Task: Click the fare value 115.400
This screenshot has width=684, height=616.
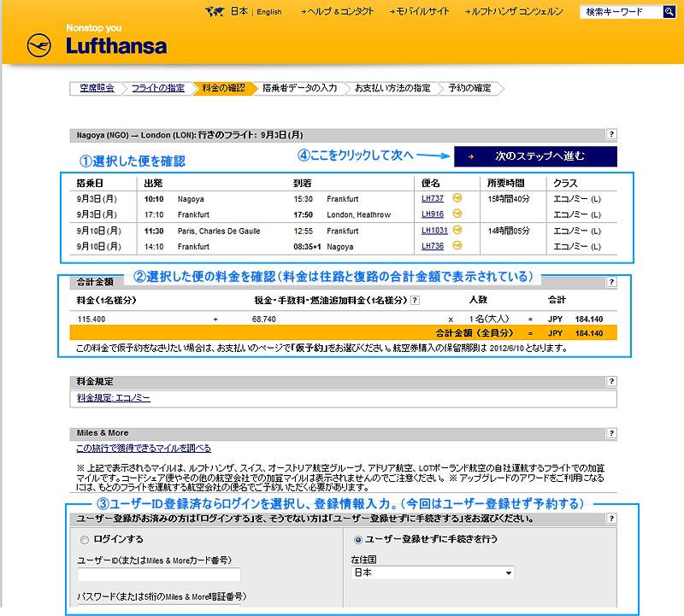Action: [x=91, y=320]
